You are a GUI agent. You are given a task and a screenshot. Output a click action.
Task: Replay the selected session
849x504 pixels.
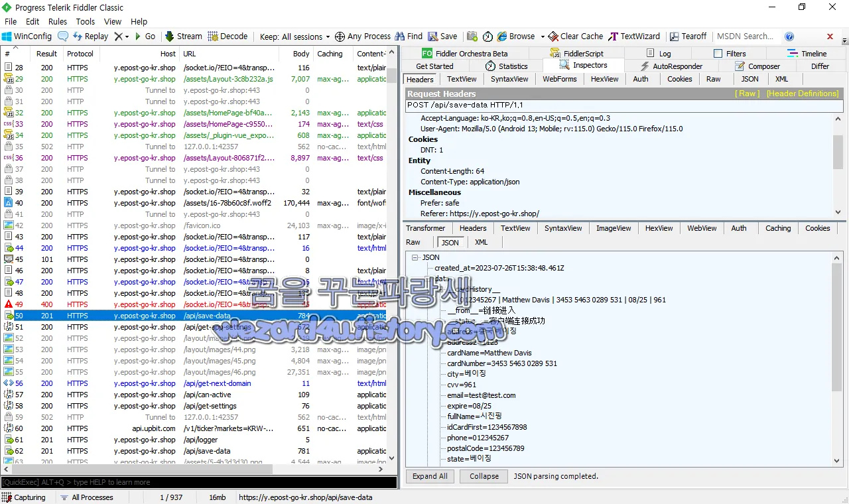(90, 36)
